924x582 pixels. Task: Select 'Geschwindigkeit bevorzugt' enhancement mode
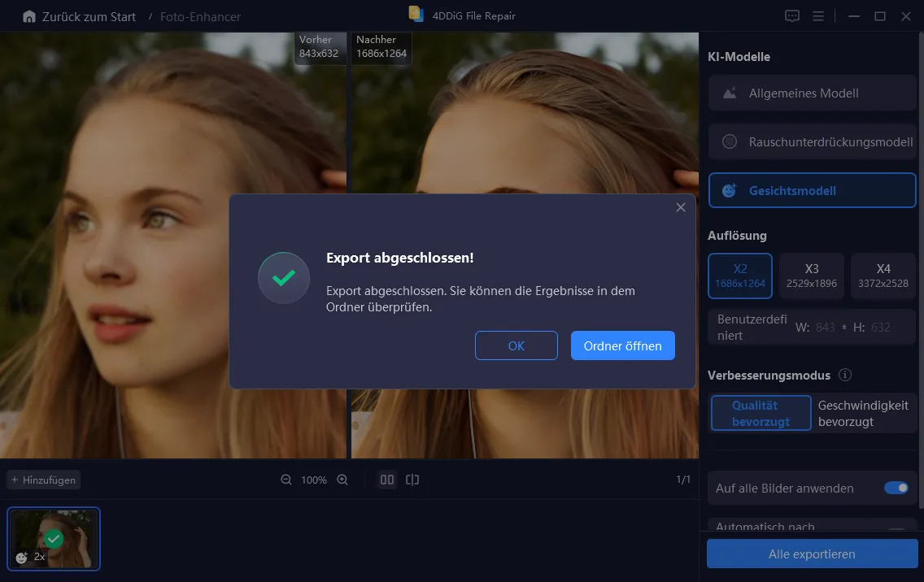pyautogui.click(x=863, y=413)
